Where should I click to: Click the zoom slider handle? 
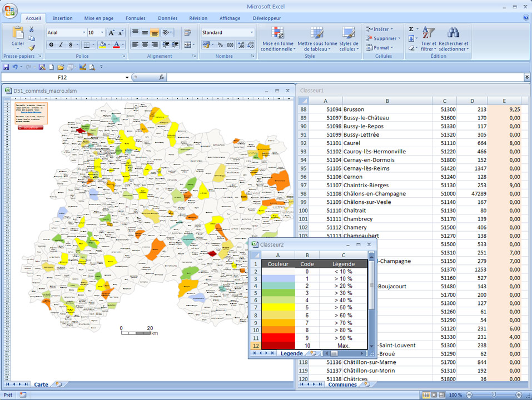494,394
